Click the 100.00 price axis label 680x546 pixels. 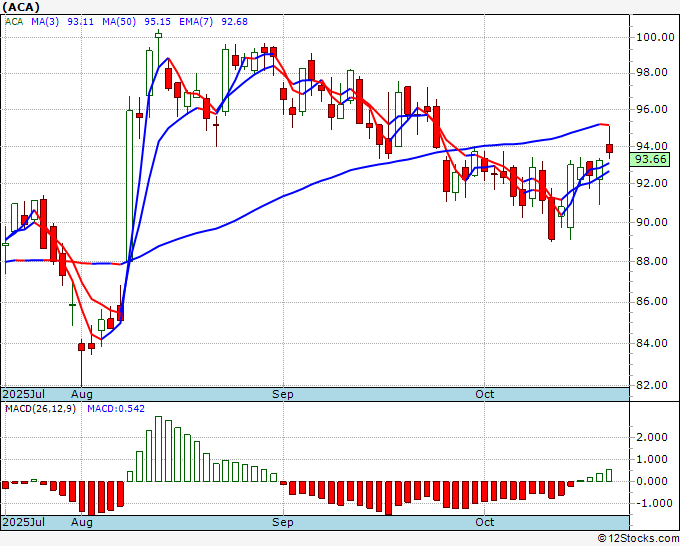(x=655, y=37)
